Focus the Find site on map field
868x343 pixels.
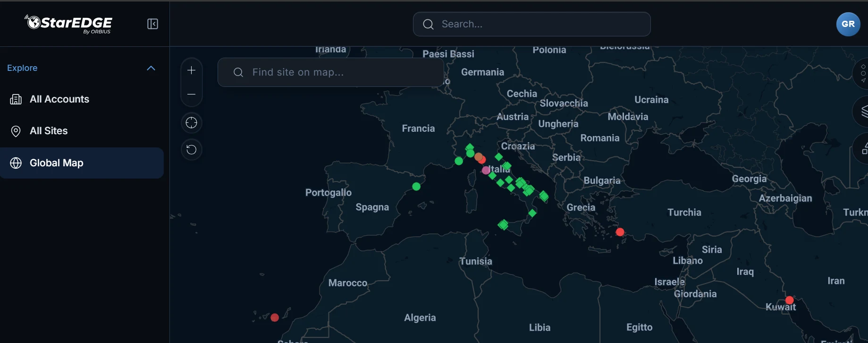pos(330,72)
